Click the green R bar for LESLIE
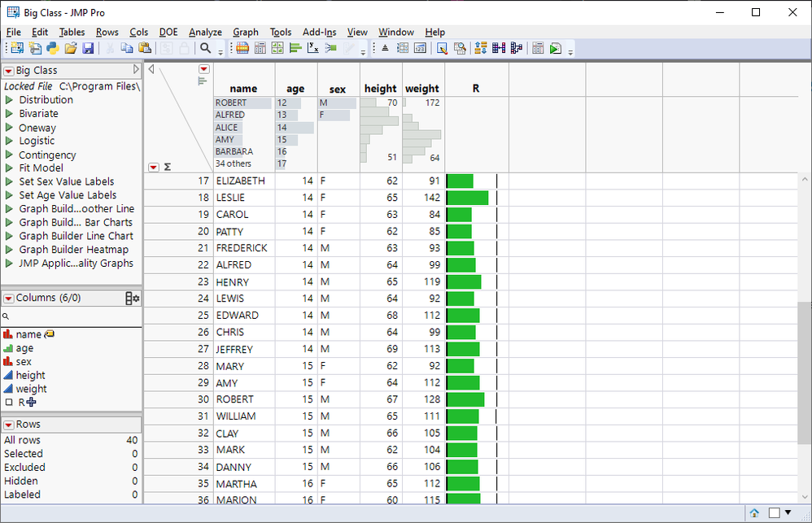The height and width of the screenshot is (523, 812). 467,198
